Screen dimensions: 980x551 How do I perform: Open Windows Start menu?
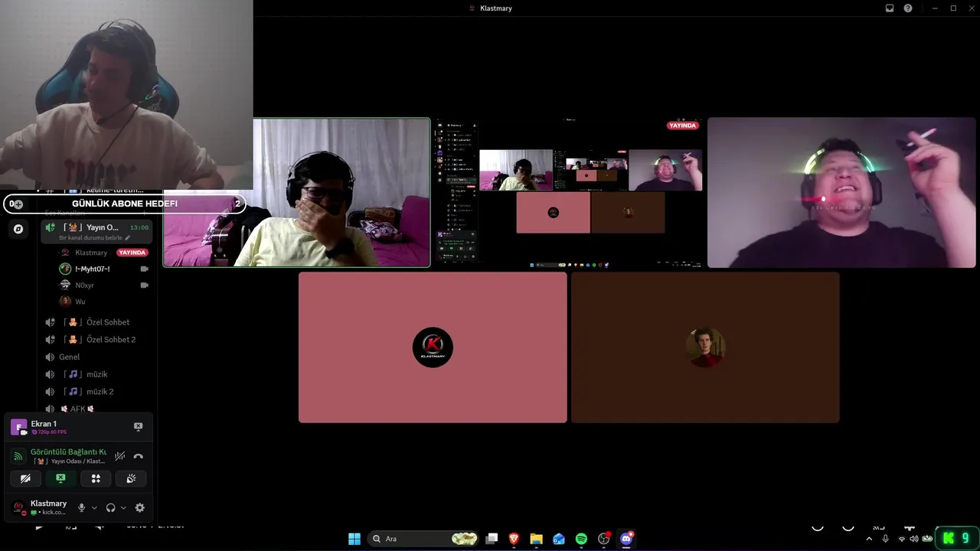coord(354,539)
